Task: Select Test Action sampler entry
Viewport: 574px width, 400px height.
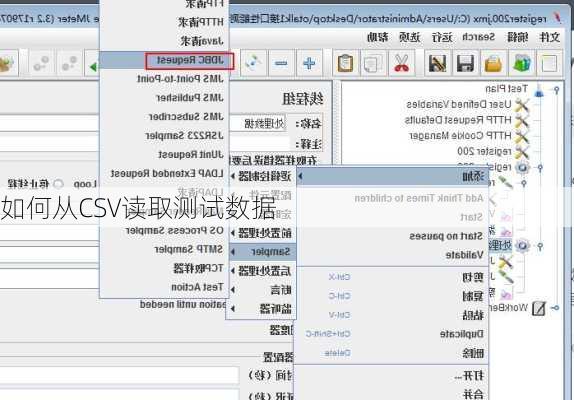Action: point(164,287)
